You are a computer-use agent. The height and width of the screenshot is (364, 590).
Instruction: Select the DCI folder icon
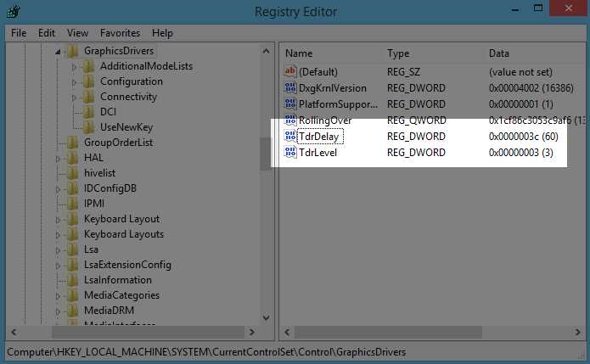tap(89, 112)
